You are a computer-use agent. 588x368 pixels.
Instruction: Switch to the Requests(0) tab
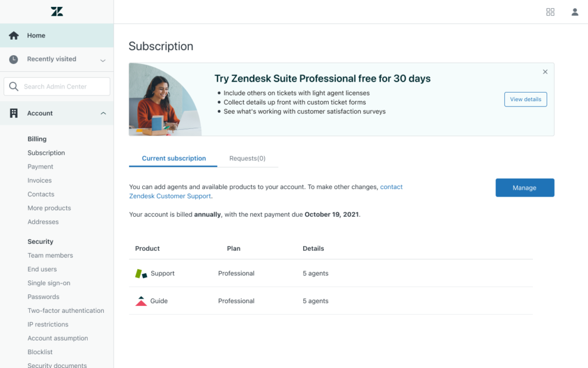click(x=247, y=158)
